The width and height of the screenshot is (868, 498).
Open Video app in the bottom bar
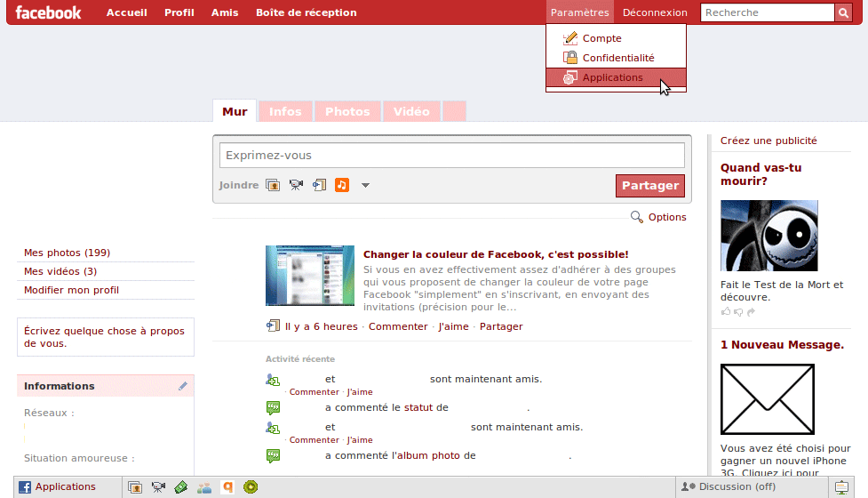coord(158,487)
